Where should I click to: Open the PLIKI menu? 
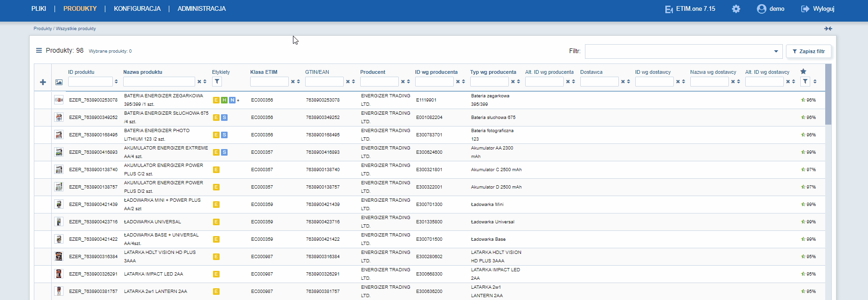pyautogui.click(x=39, y=8)
